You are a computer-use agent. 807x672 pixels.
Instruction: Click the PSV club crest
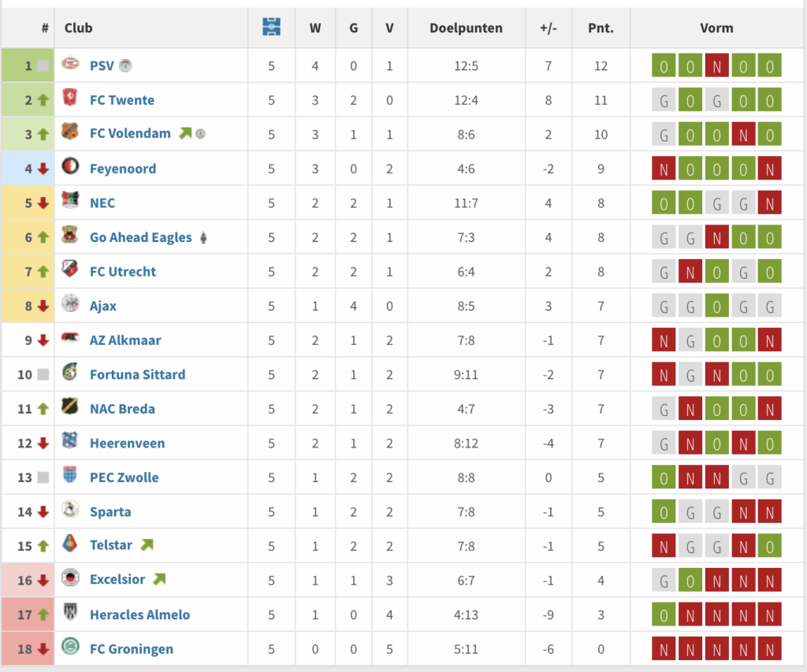(x=72, y=65)
